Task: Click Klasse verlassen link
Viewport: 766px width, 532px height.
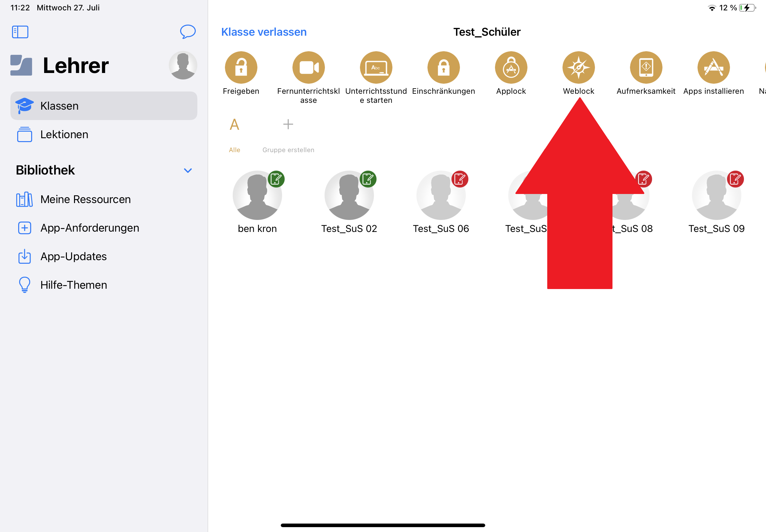Action: pyautogui.click(x=264, y=32)
